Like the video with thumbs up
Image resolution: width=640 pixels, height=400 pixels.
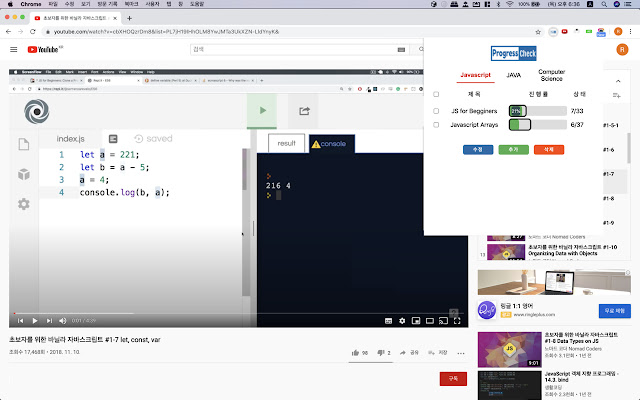354,353
